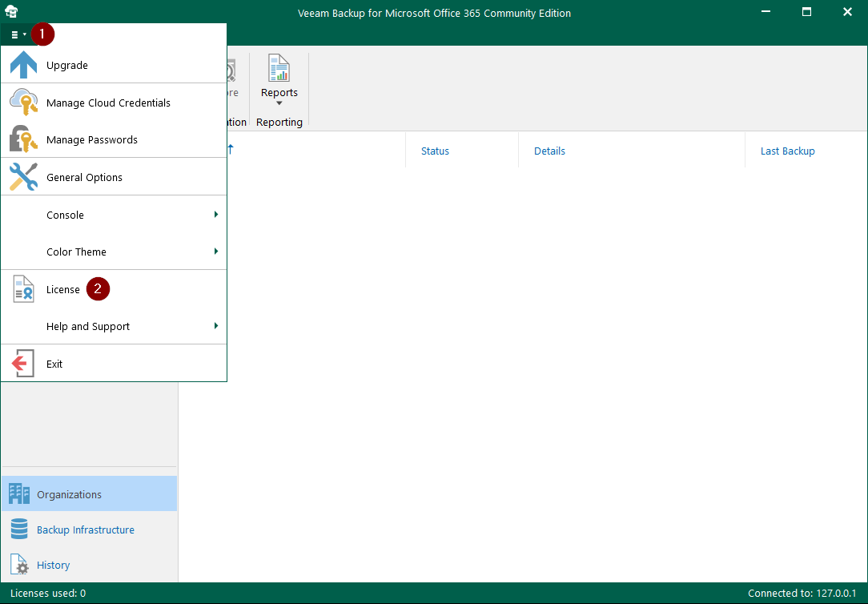Open General Options

(114, 177)
